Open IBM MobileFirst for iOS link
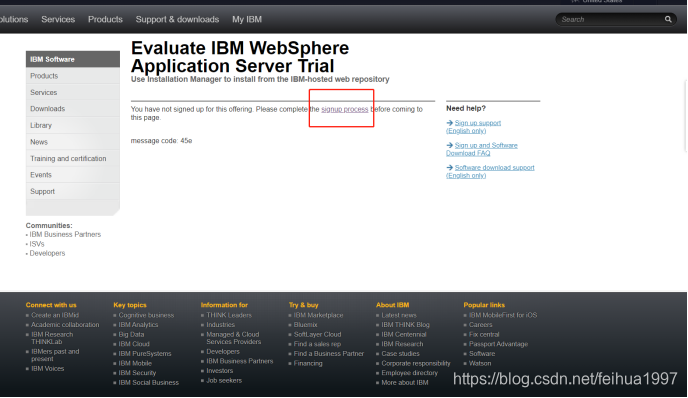Screen dimensions: 688x398 503,315
